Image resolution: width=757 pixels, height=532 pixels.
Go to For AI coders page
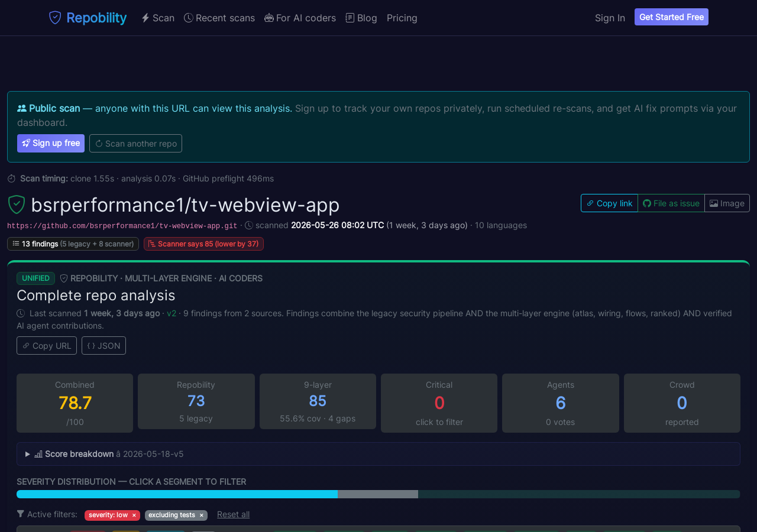pyautogui.click(x=300, y=18)
